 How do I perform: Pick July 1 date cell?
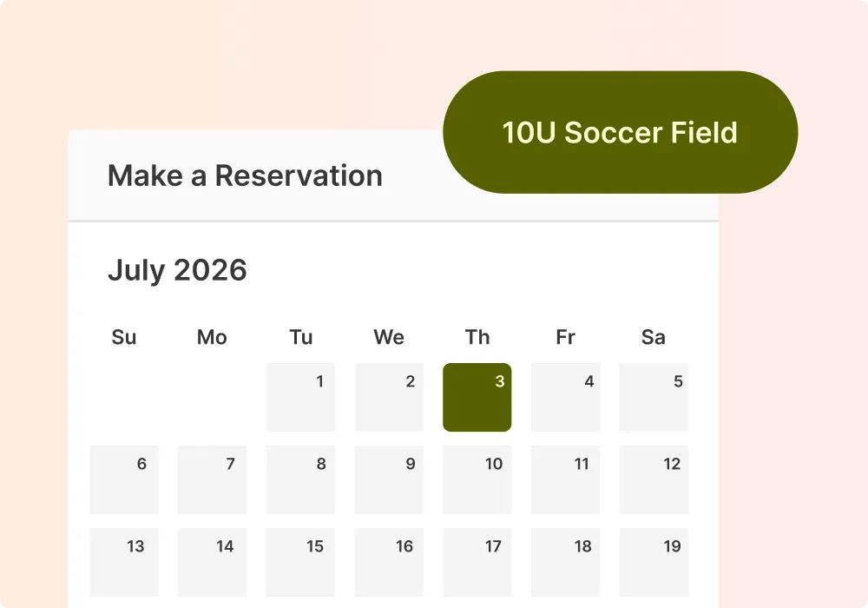click(x=300, y=397)
